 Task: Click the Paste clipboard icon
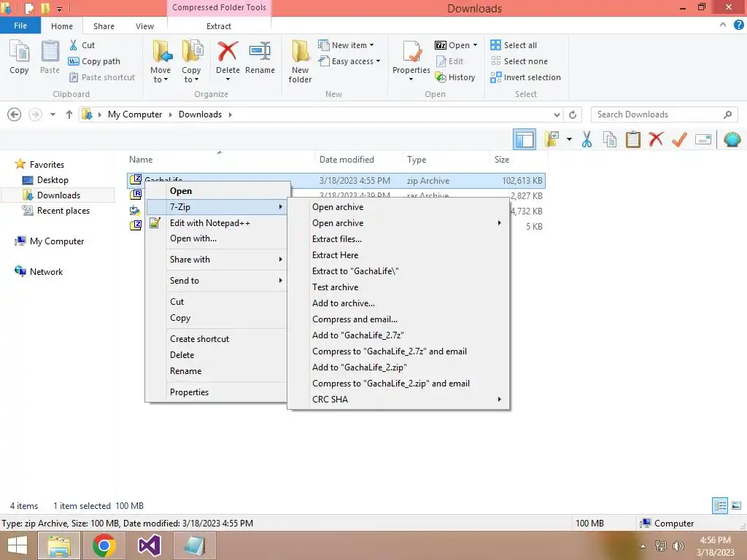tap(50, 57)
